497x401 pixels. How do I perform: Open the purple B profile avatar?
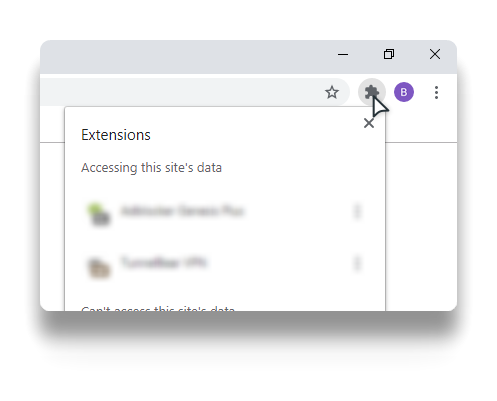pyautogui.click(x=404, y=92)
